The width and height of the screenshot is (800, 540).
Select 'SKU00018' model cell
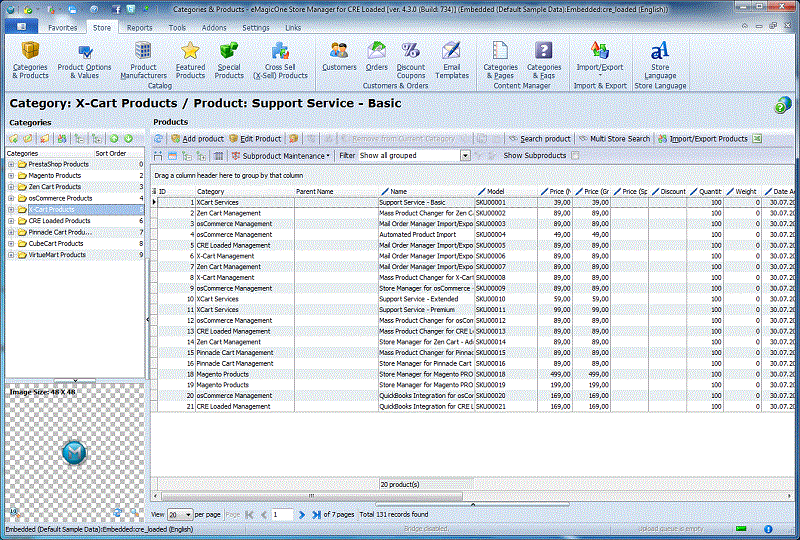click(x=506, y=374)
